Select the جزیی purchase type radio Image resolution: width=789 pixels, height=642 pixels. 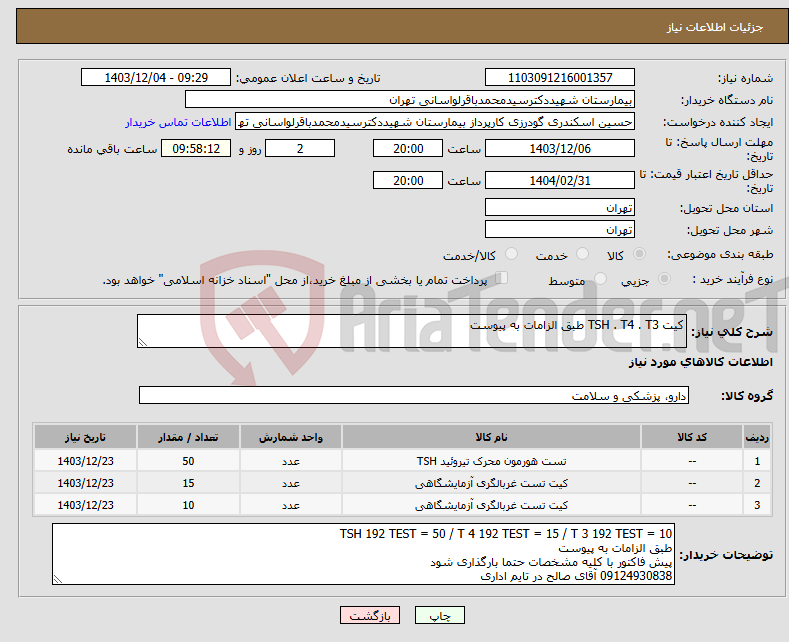[x=664, y=278]
